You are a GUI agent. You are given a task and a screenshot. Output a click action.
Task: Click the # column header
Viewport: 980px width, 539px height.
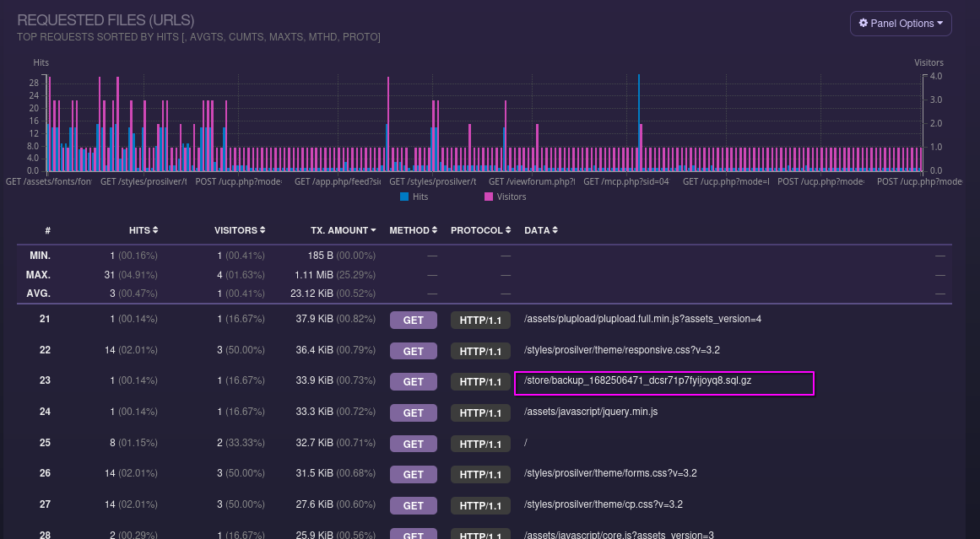pos(47,230)
